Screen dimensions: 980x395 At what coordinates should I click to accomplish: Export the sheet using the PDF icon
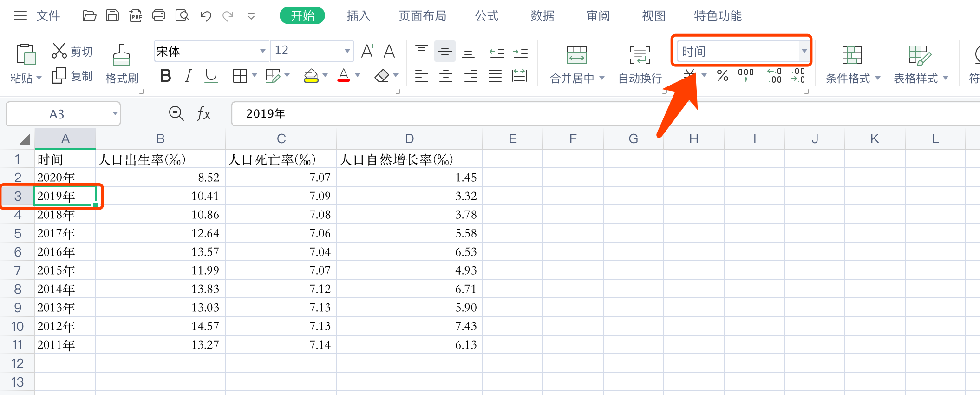[x=136, y=16]
